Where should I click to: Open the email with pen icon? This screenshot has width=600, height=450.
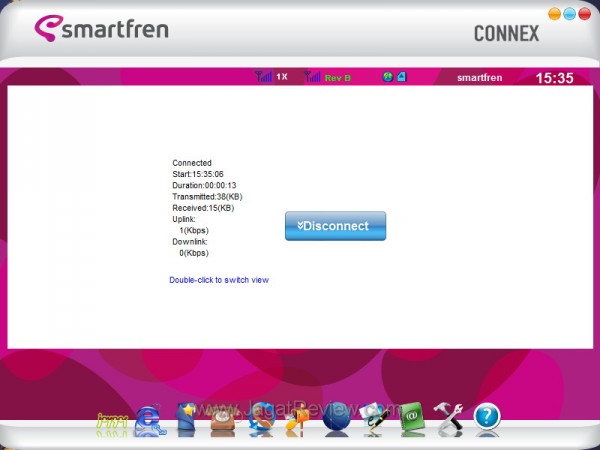(x=375, y=416)
